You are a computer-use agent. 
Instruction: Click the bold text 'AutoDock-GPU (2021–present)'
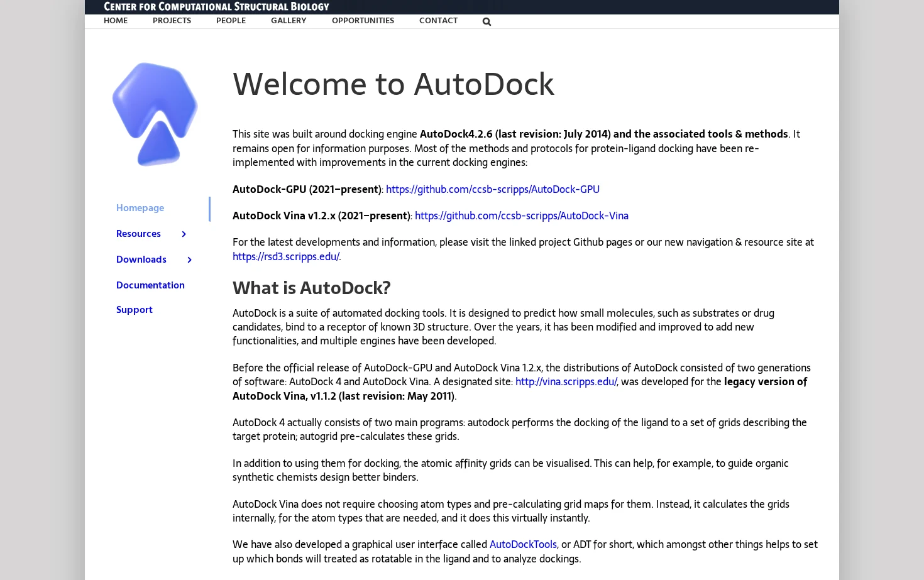tap(307, 189)
